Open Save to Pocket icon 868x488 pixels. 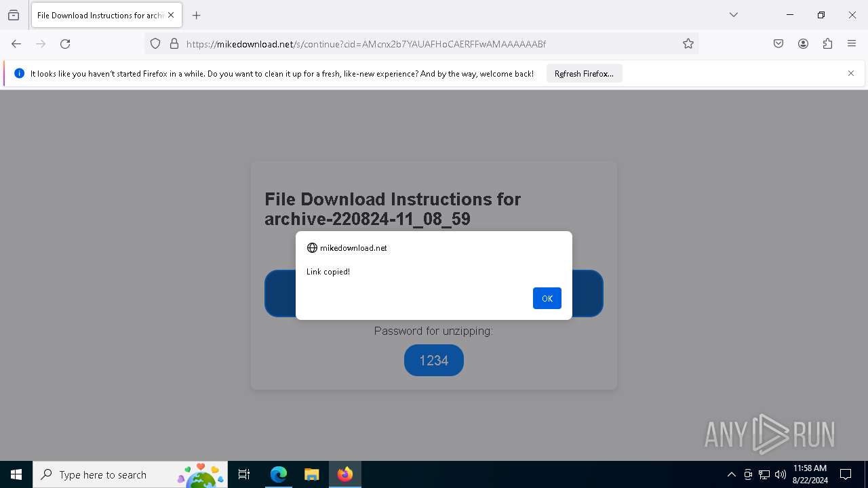(778, 44)
